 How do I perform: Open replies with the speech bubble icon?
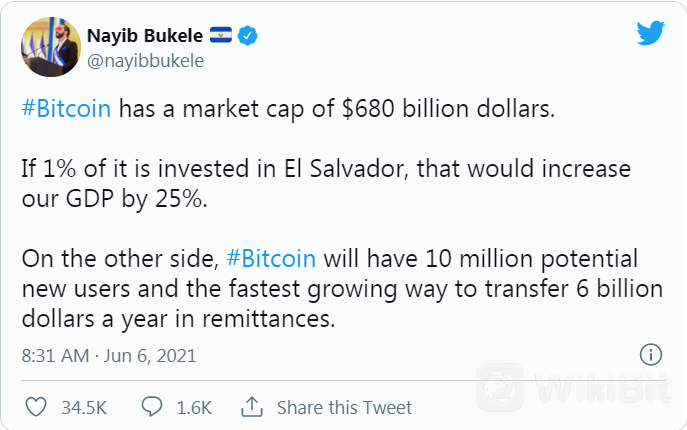[x=152, y=407]
